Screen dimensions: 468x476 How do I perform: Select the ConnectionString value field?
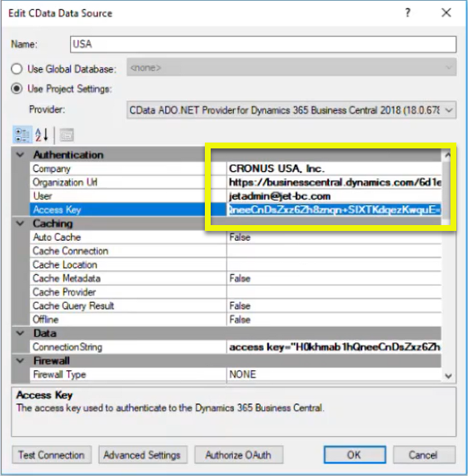[334, 347]
